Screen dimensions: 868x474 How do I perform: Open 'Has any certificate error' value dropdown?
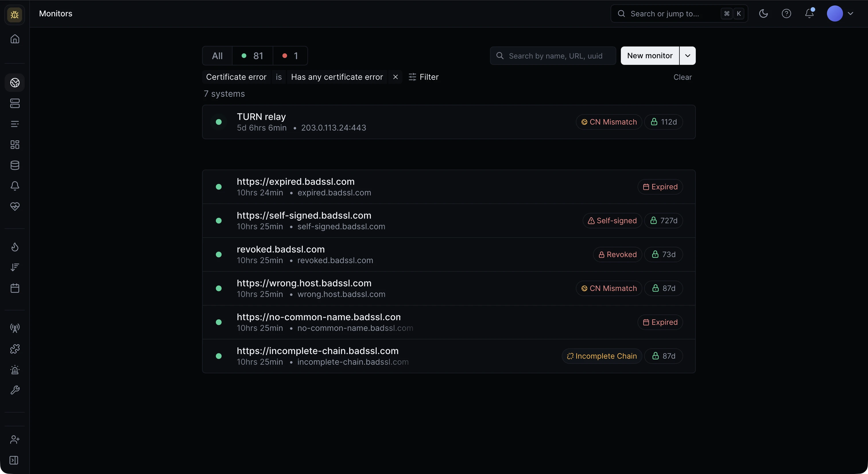tap(337, 77)
